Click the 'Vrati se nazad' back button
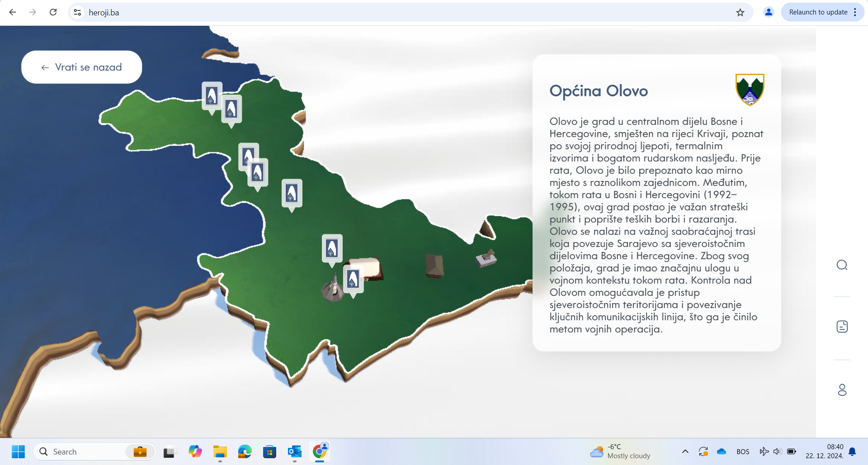Image resolution: width=868 pixels, height=465 pixels. 82,67
